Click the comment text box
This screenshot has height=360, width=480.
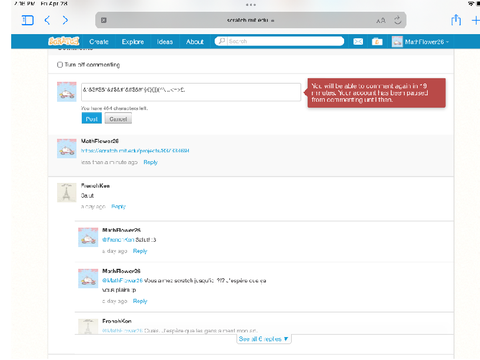click(x=191, y=92)
